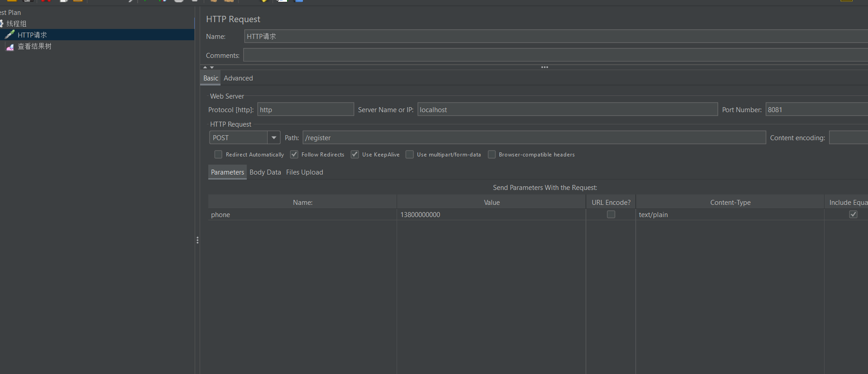Open the Parameters tab
The height and width of the screenshot is (374, 868).
click(227, 172)
